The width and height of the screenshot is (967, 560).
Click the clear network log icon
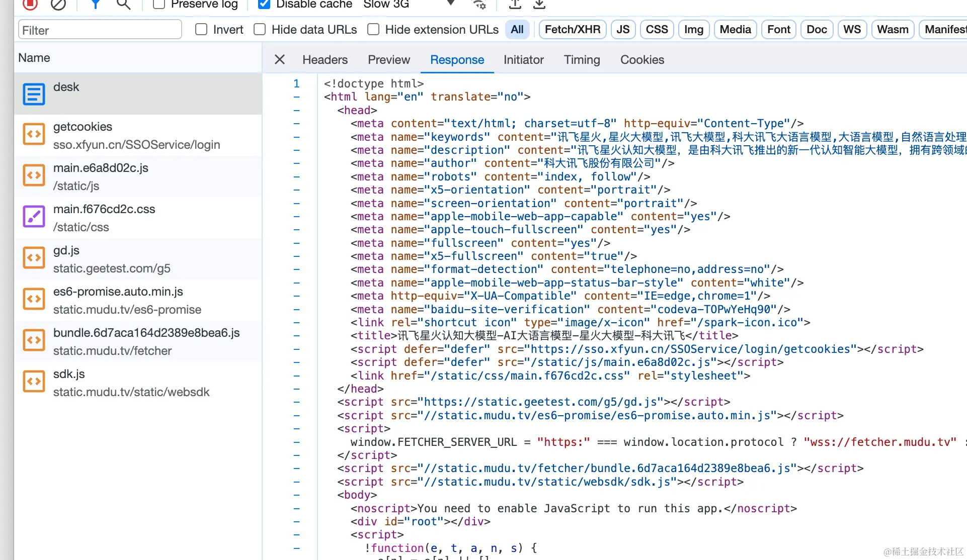point(58,4)
